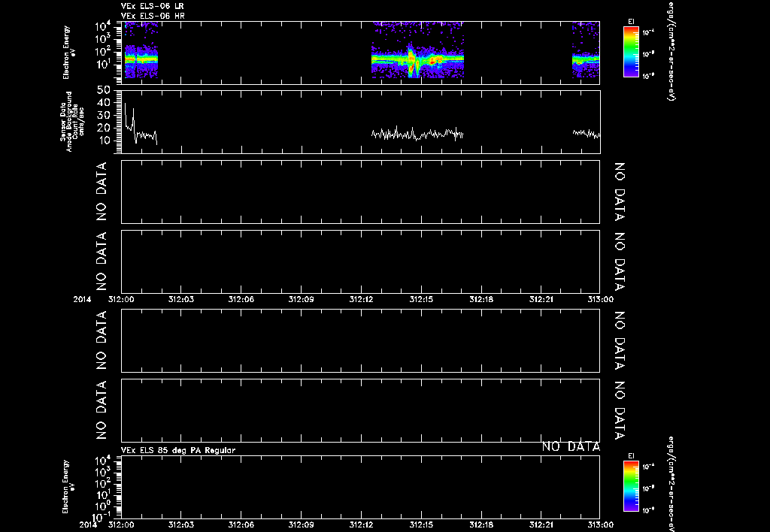Click '312:21' on the middle time axis
Viewport: 770px width, 532px height.
click(541, 299)
